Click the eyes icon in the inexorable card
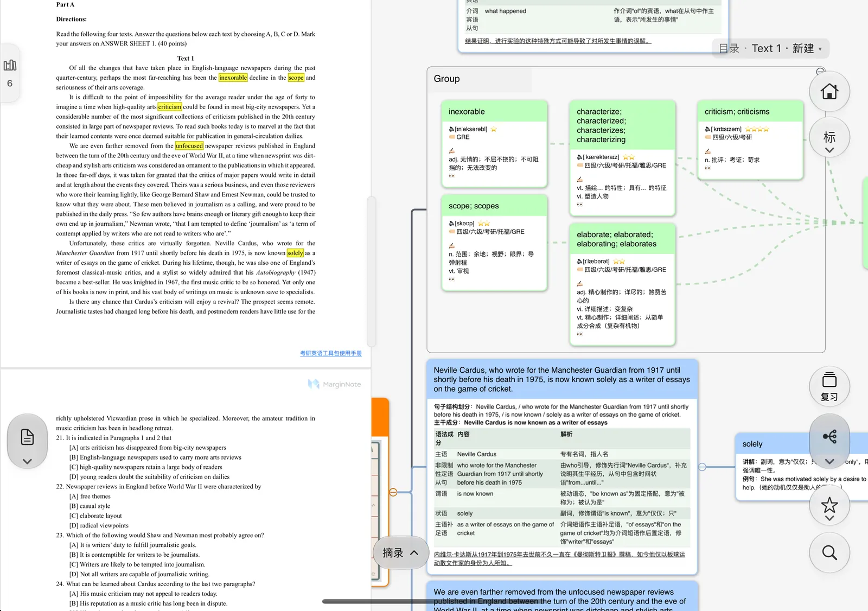This screenshot has height=611, width=868. point(451,176)
